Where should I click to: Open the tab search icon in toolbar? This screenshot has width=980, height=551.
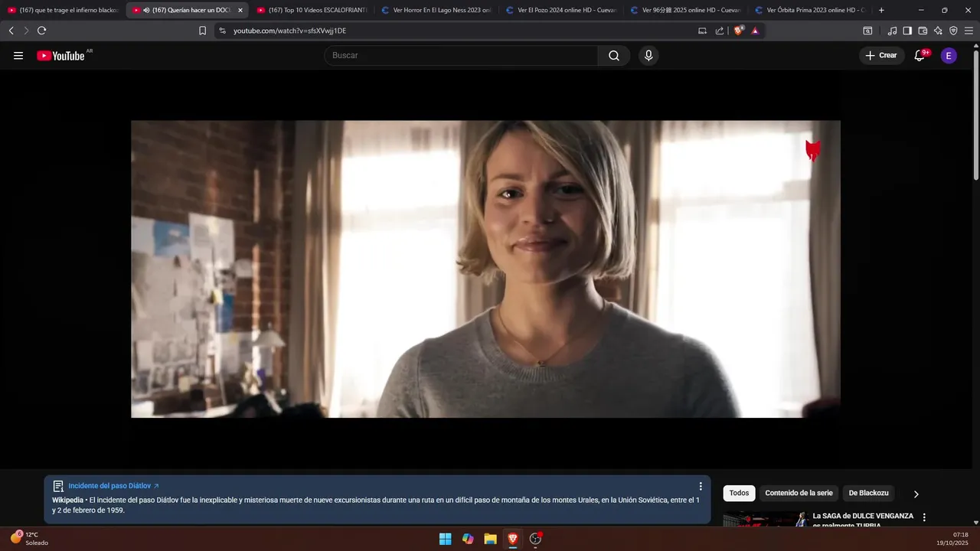coord(867,31)
